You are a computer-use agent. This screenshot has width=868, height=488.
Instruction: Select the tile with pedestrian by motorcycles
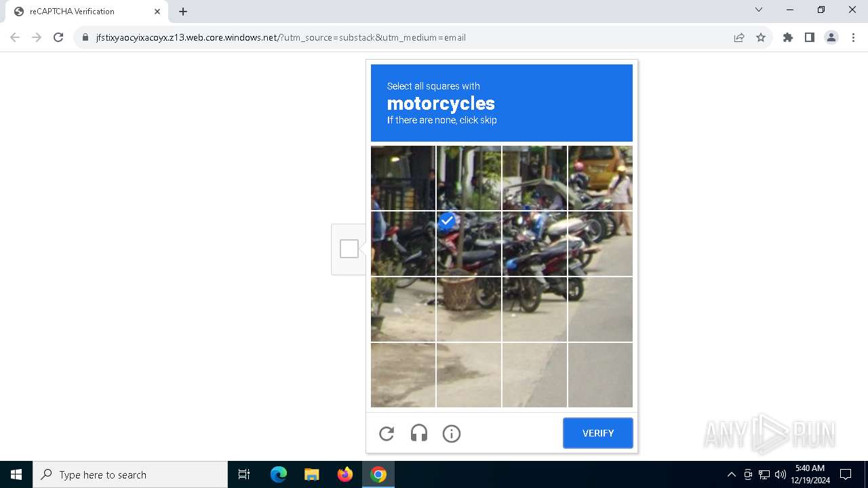[x=600, y=243]
